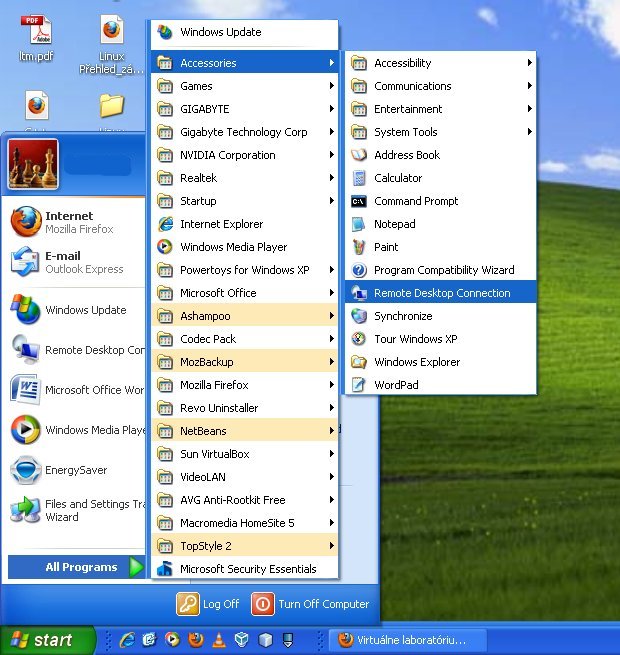The height and width of the screenshot is (655, 620).
Task: Expand the Startup folder submenu
Action: 244,201
